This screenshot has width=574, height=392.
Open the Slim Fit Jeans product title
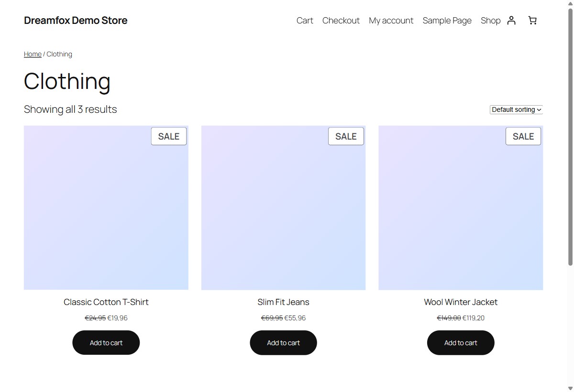[283, 302]
